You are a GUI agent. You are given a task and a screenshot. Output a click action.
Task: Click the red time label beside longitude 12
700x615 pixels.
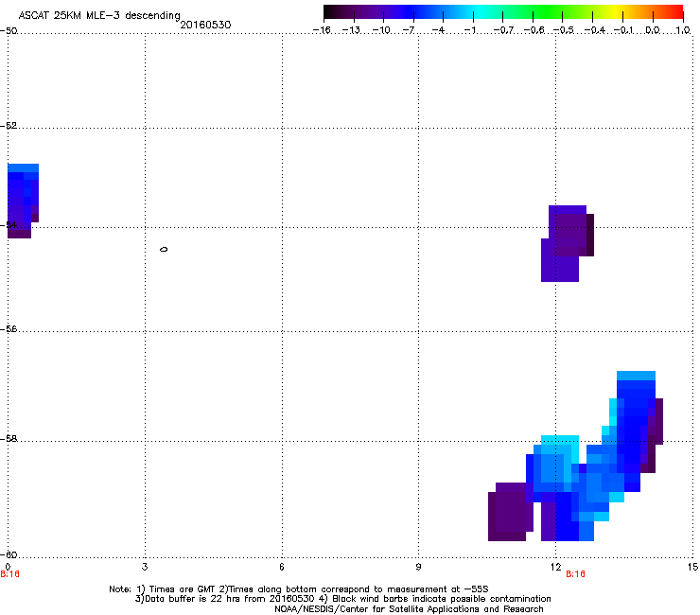[x=575, y=574]
